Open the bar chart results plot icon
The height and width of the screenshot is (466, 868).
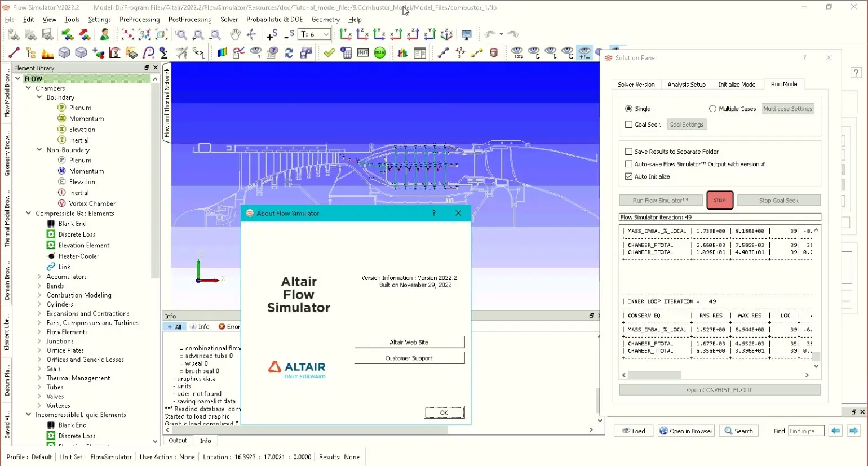coord(402,53)
